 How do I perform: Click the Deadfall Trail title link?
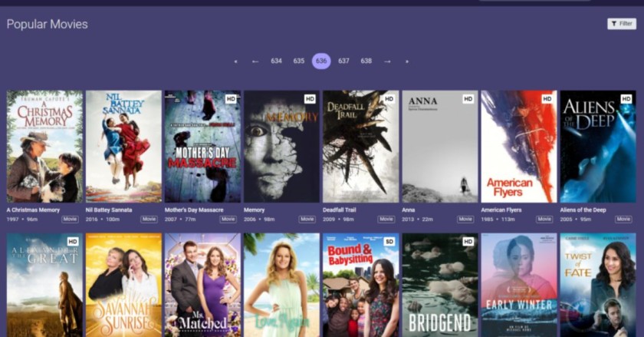(x=342, y=210)
